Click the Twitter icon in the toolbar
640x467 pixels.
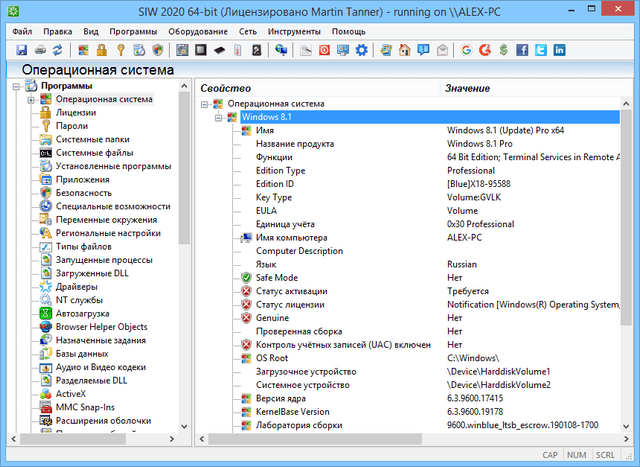pyautogui.click(x=540, y=49)
